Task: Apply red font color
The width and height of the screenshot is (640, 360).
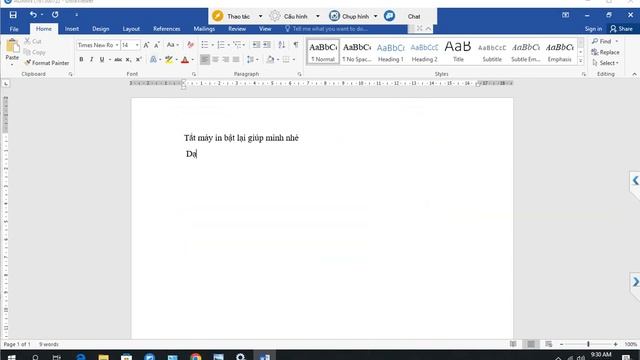Action: (x=184, y=60)
